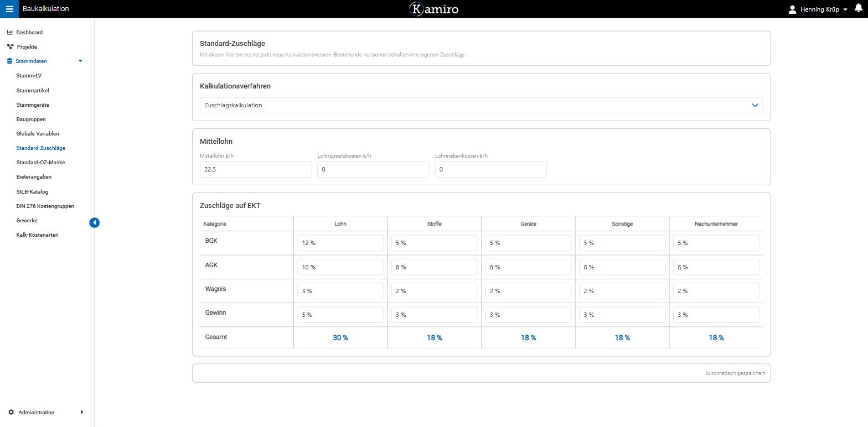The width and height of the screenshot is (868, 427).
Task: Open Stamm-LV in the sidebar
Action: pos(29,76)
